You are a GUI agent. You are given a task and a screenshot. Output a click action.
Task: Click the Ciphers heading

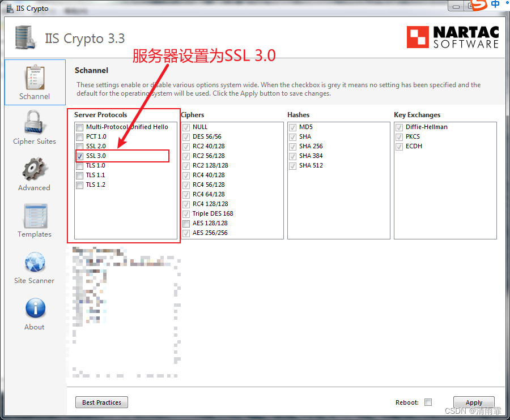click(x=193, y=115)
